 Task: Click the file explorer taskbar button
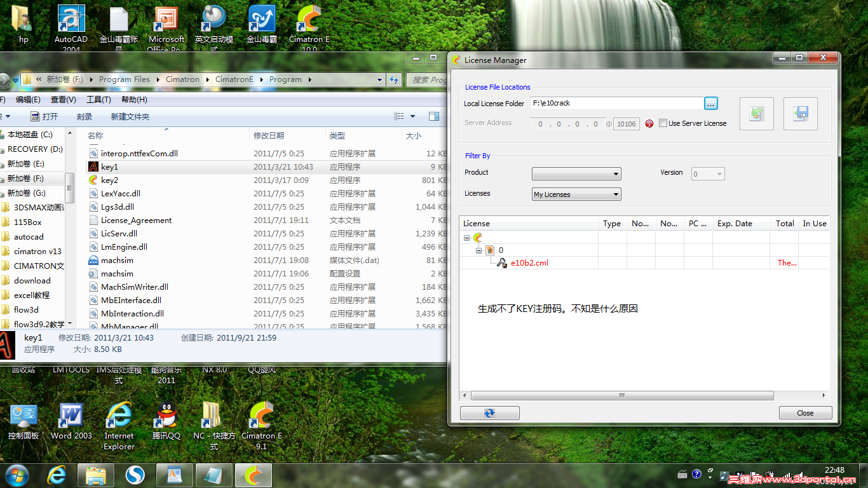click(x=95, y=475)
